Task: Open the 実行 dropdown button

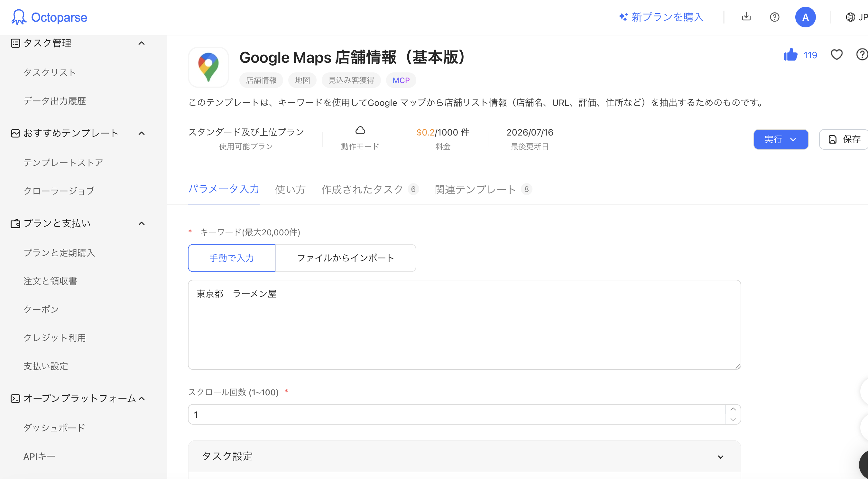Action: (780, 139)
